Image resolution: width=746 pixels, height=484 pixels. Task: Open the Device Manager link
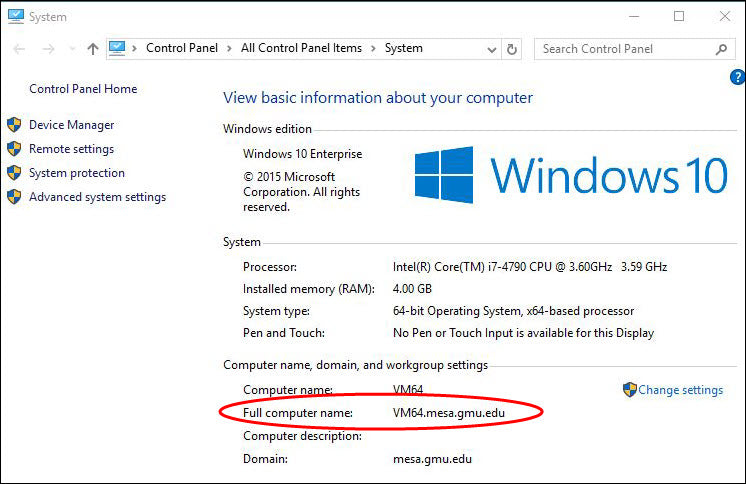tap(71, 125)
